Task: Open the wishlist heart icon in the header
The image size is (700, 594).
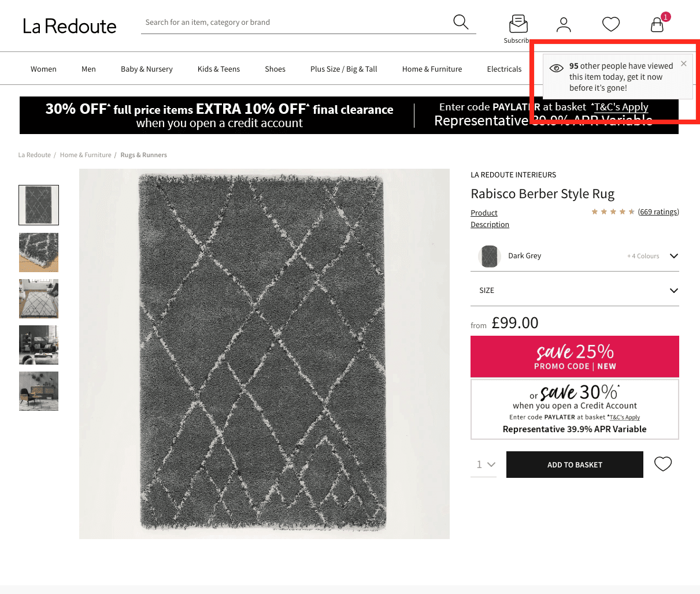Action: point(611,24)
